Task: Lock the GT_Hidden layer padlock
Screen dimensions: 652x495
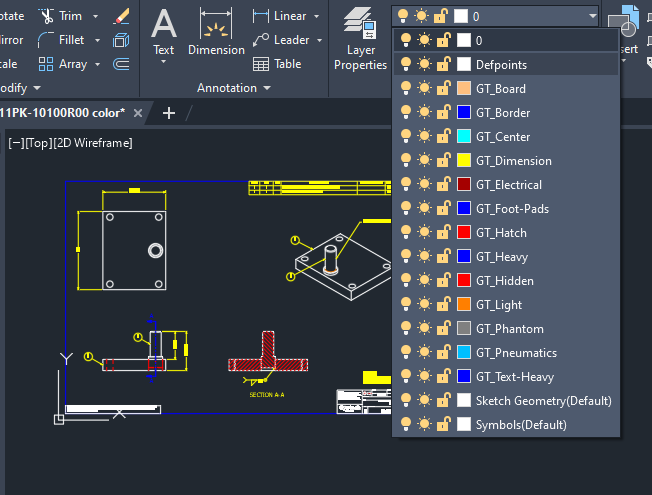Action: coord(444,280)
